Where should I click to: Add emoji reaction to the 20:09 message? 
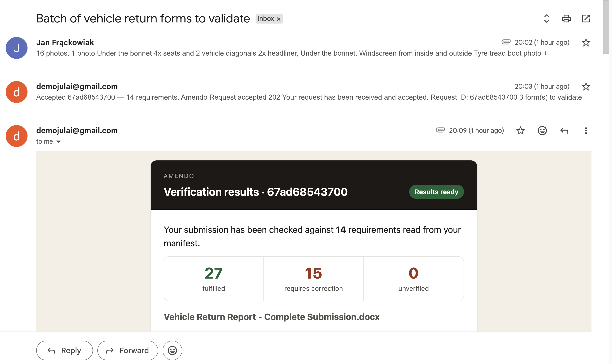(x=542, y=131)
